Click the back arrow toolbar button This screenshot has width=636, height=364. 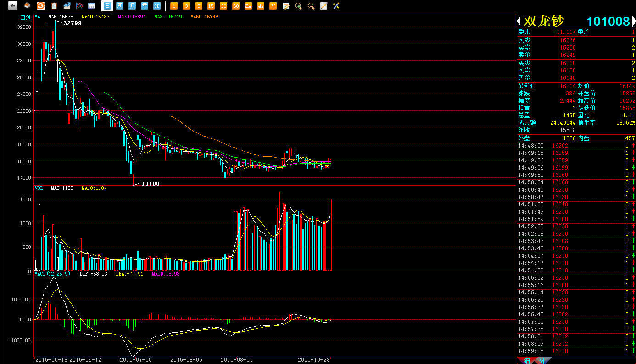pos(13,6)
